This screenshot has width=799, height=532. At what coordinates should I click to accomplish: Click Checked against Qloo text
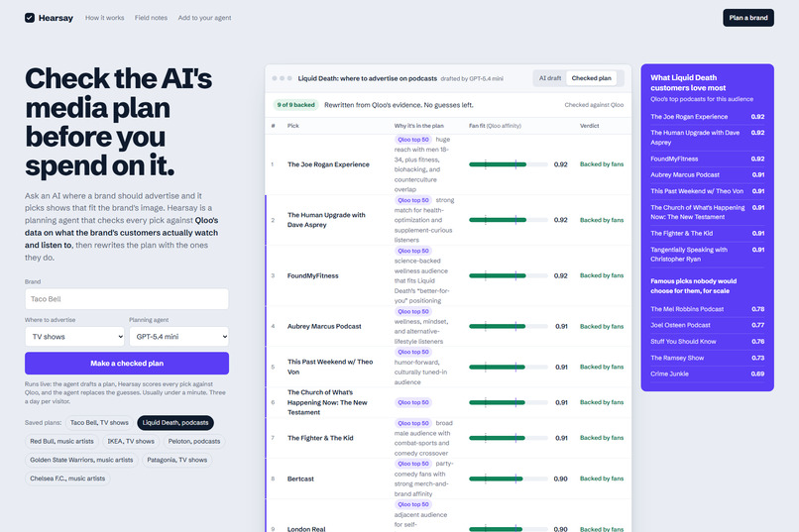click(x=594, y=105)
